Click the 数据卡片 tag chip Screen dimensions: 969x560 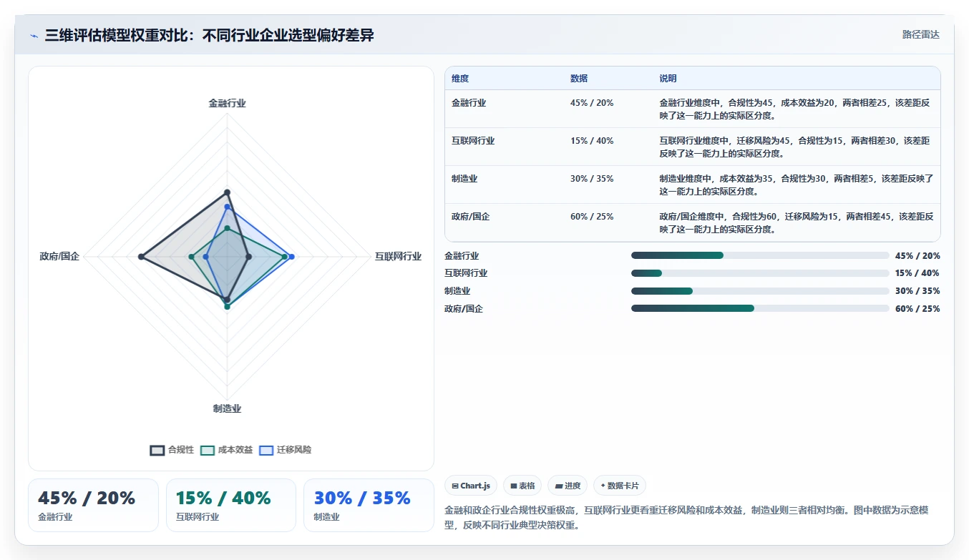[x=620, y=486]
